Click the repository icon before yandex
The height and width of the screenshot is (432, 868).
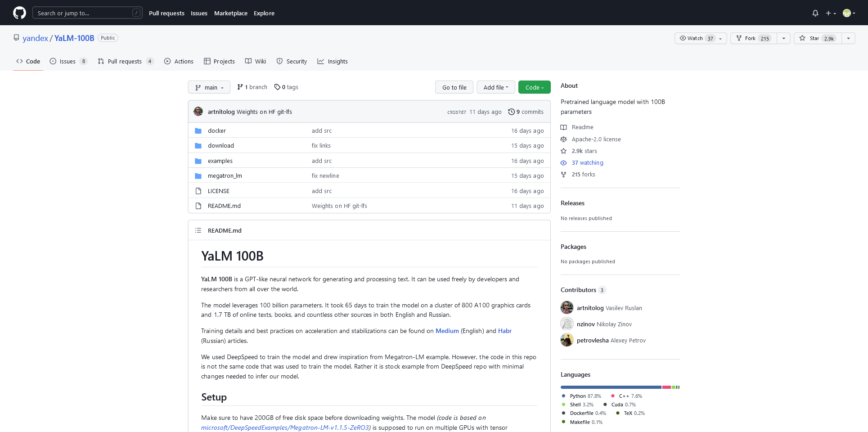point(17,38)
